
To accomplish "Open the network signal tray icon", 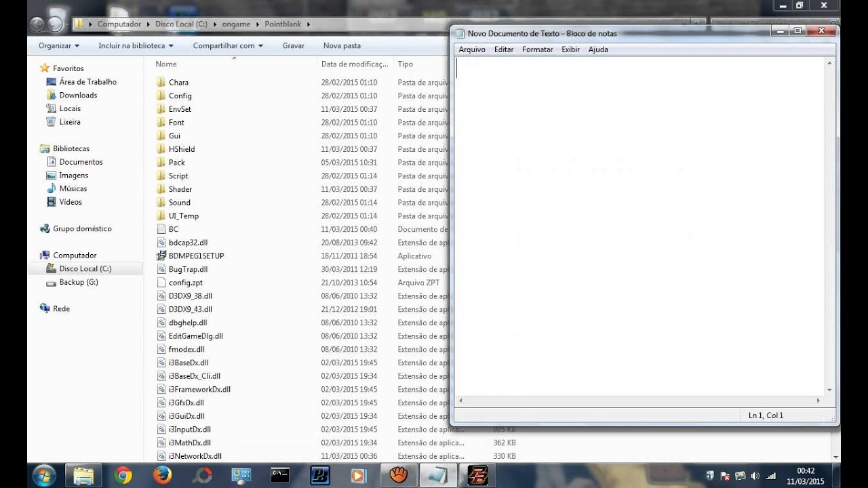I will (x=770, y=476).
